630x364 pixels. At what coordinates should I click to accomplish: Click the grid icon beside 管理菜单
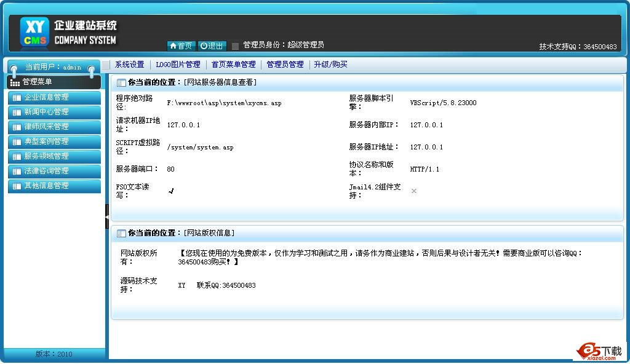[15, 82]
